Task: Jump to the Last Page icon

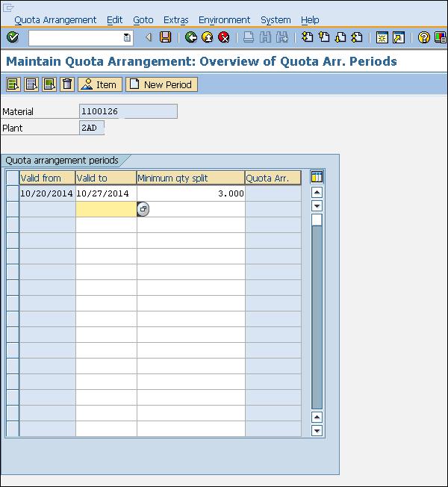Action: tap(357, 37)
